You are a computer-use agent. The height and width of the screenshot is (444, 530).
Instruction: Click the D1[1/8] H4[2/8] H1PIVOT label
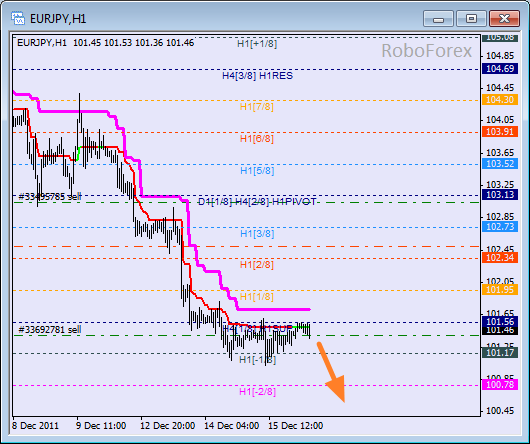tap(257, 202)
